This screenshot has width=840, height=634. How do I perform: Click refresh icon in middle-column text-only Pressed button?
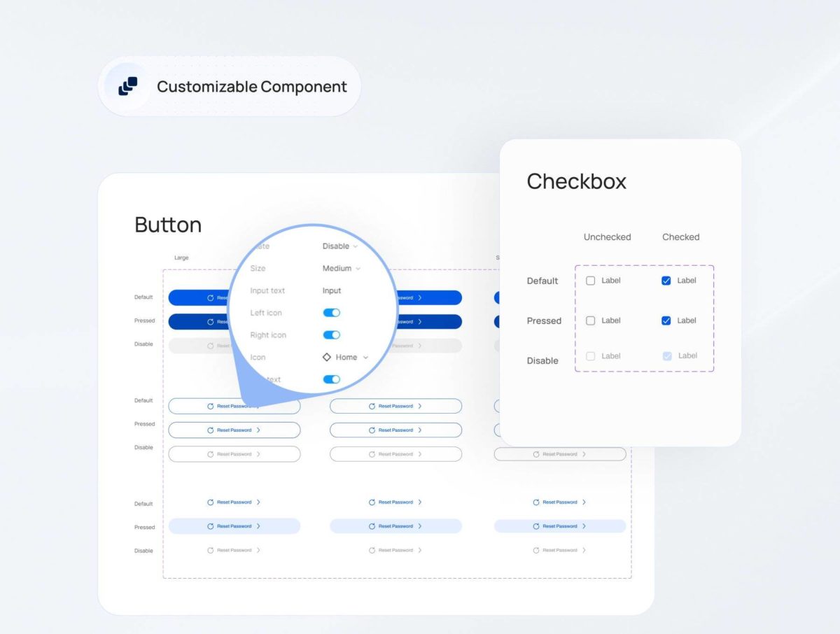click(372, 526)
